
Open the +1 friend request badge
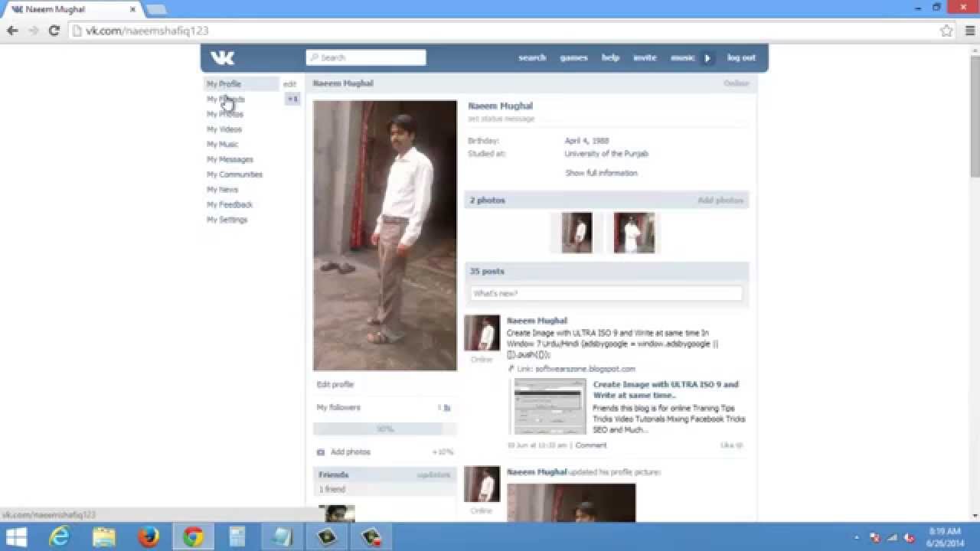click(x=292, y=99)
